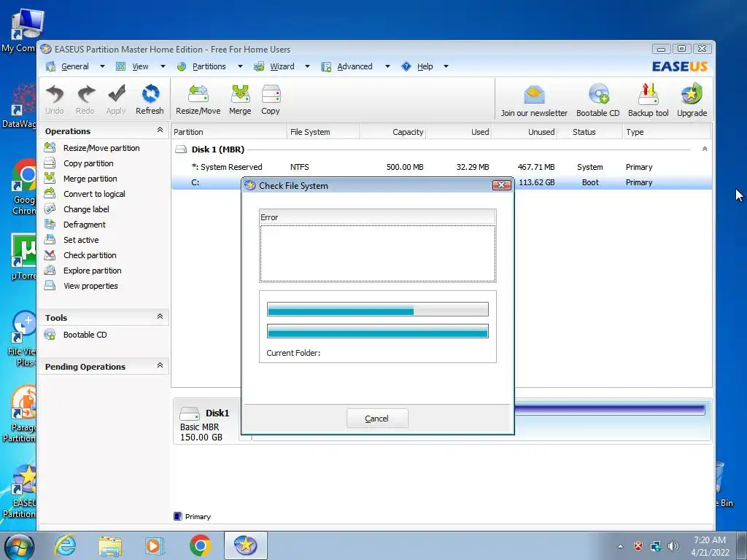The height and width of the screenshot is (560, 747).
Task: Sort by Partition column header
Action: [228, 132]
